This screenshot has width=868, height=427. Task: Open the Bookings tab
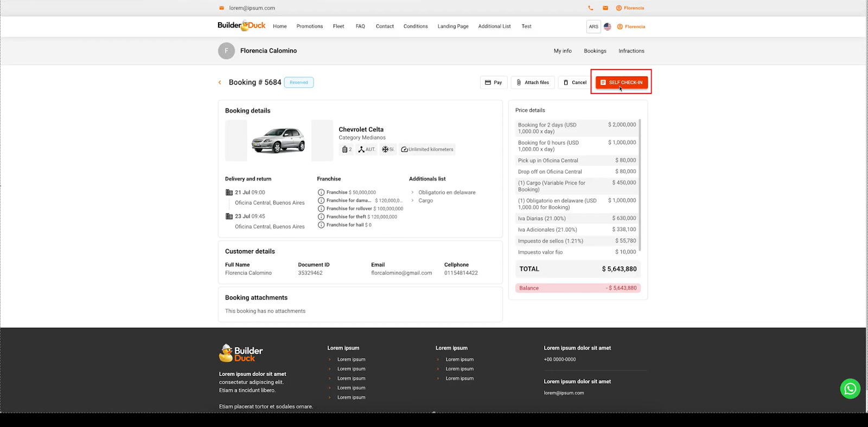pyautogui.click(x=595, y=51)
